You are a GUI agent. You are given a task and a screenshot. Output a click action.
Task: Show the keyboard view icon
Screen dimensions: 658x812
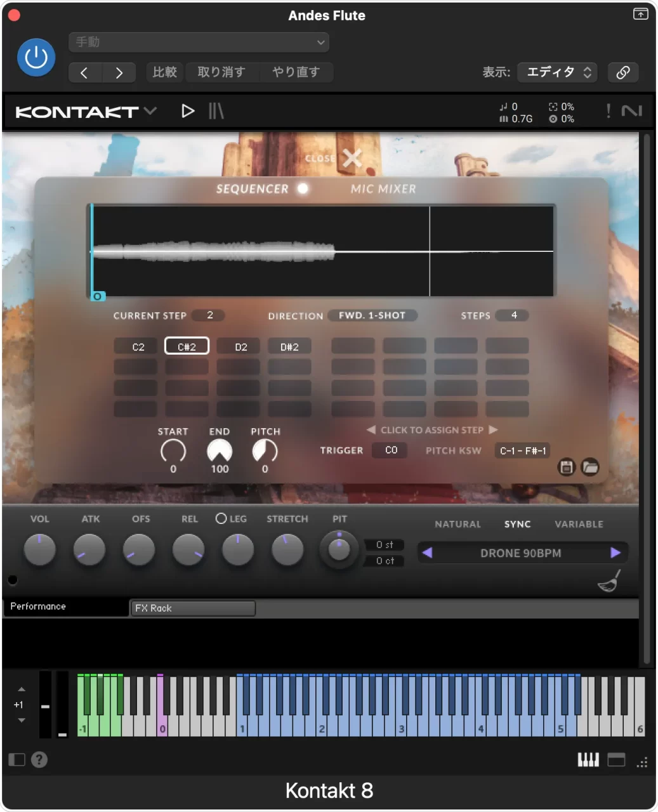588,759
